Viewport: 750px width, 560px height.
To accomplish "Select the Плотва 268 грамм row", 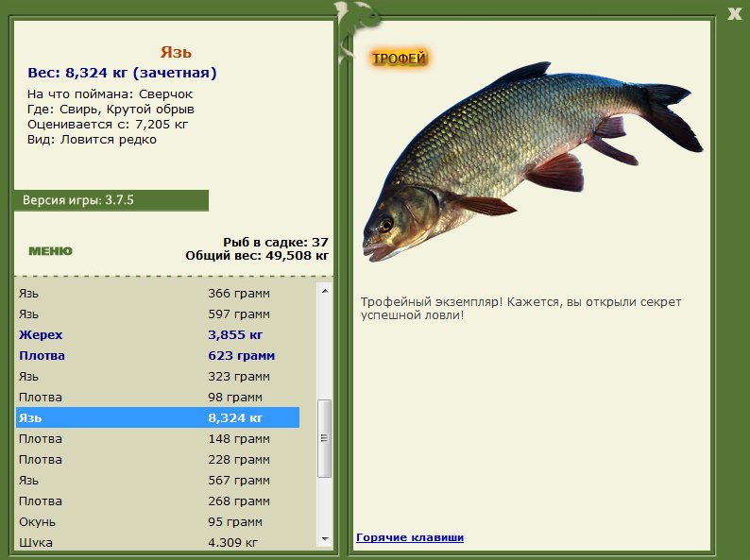I will click(158, 501).
